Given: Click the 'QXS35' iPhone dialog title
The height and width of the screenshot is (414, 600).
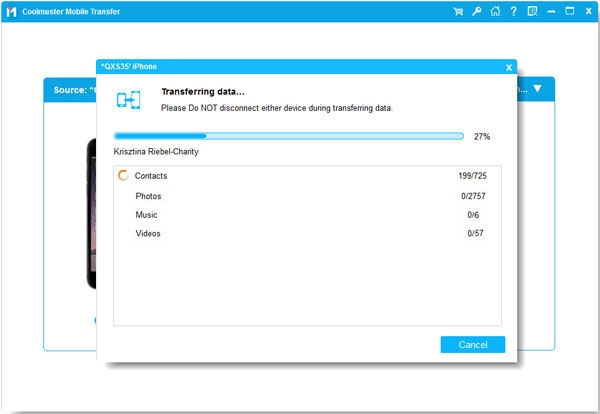Looking at the screenshot, I should coord(129,67).
